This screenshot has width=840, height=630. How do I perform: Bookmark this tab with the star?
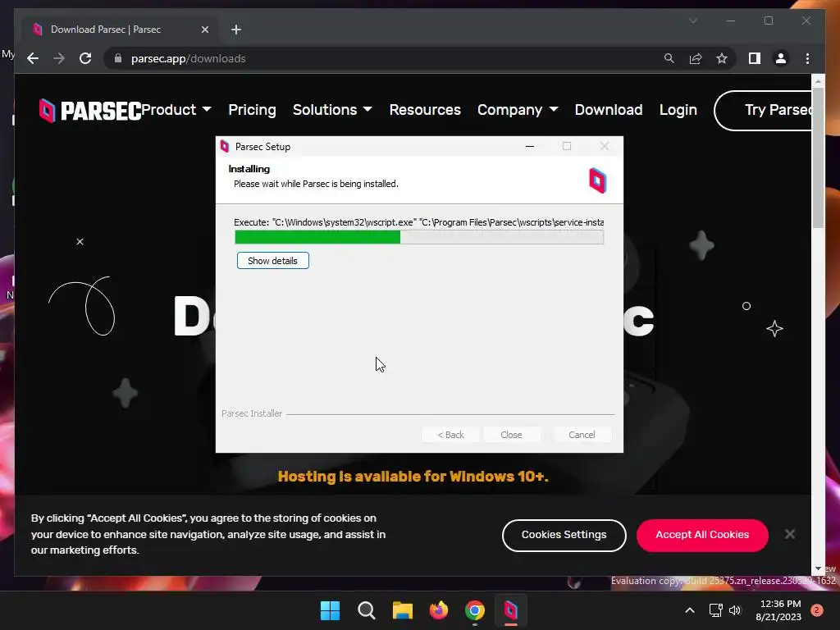click(722, 58)
